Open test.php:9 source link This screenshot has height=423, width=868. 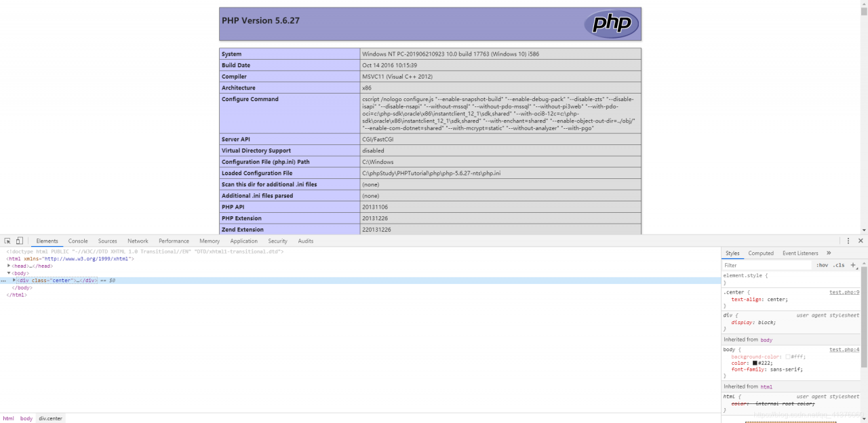point(844,292)
